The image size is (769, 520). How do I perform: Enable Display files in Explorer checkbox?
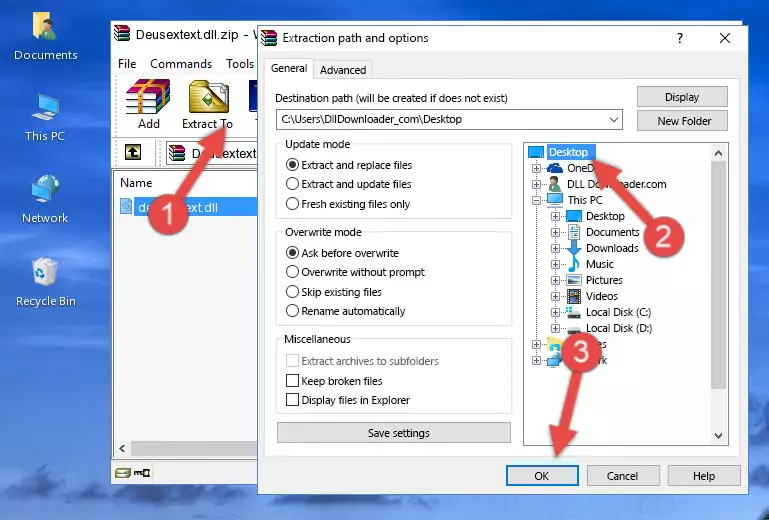[x=292, y=400]
